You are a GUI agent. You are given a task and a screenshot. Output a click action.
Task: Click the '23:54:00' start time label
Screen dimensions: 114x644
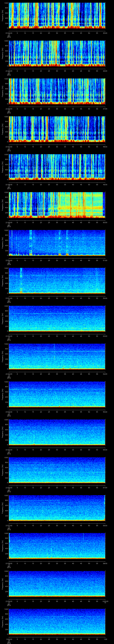[9, 412]
